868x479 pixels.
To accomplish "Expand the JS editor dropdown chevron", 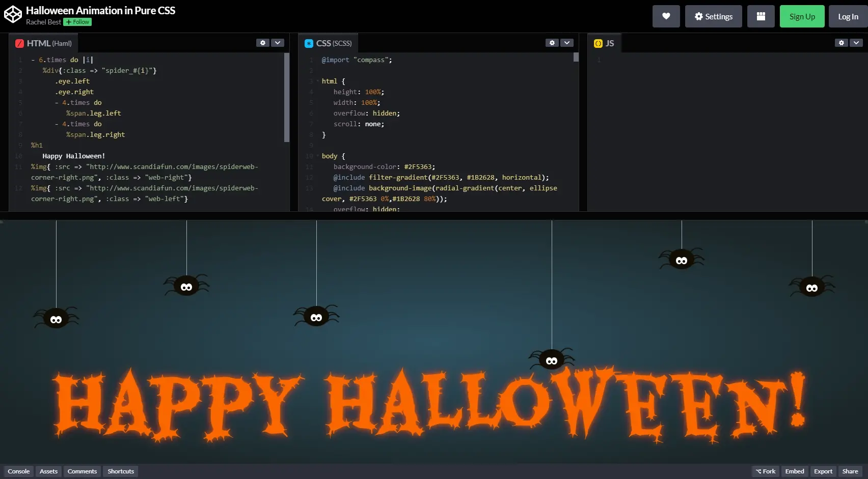I will tap(856, 43).
